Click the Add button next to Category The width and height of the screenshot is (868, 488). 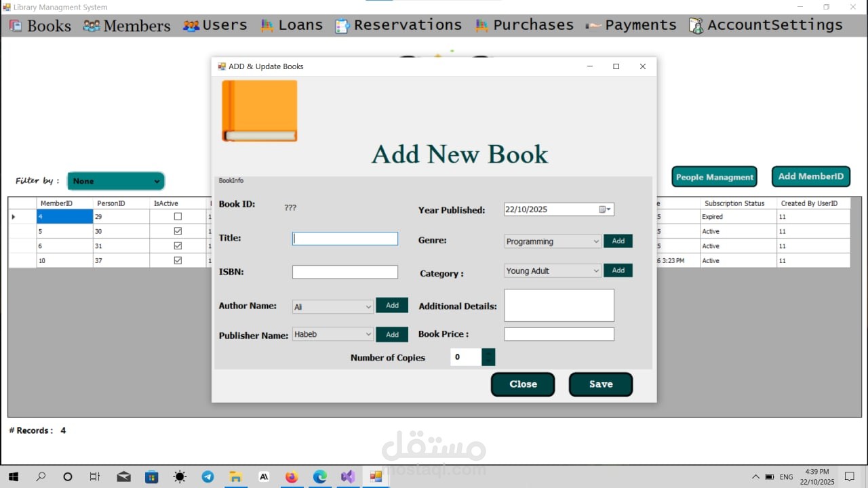pyautogui.click(x=618, y=270)
